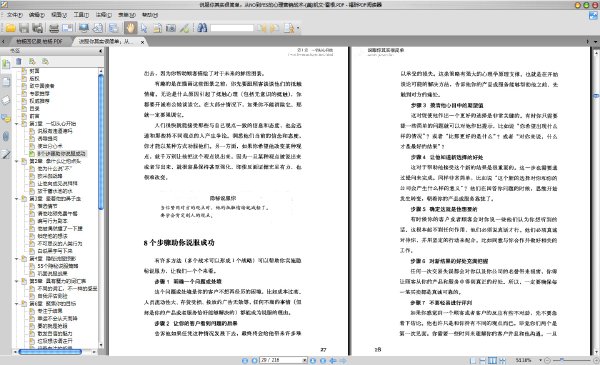Image resolution: width=600 pixels, height=365 pixels.
Task: Switch to continuous facing view mode
Action: [x=502, y=360]
